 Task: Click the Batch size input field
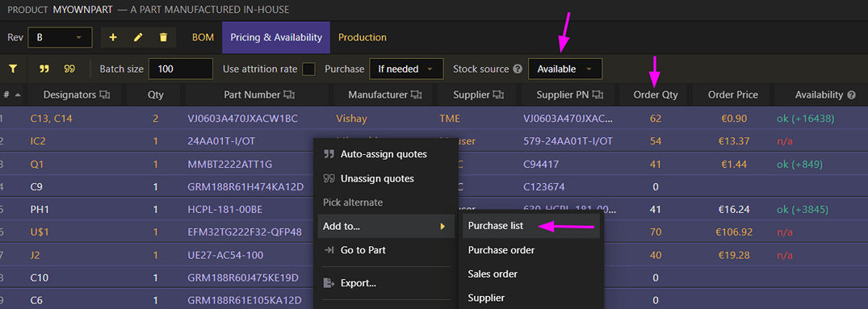click(x=181, y=69)
